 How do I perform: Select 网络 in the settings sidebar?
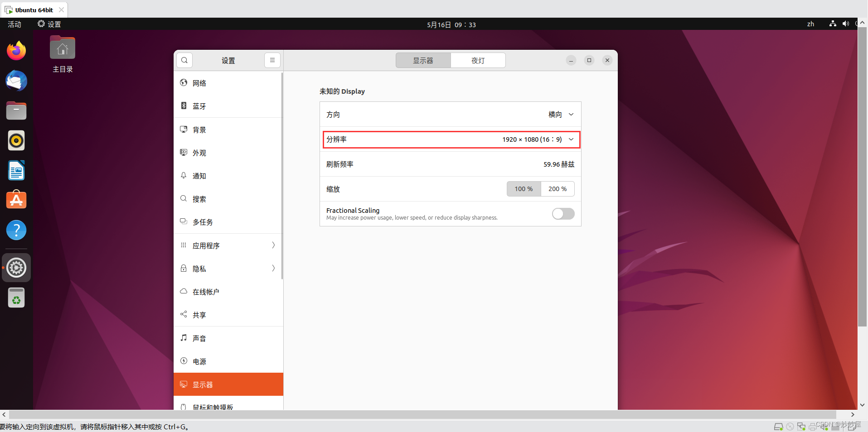(x=228, y=83)
